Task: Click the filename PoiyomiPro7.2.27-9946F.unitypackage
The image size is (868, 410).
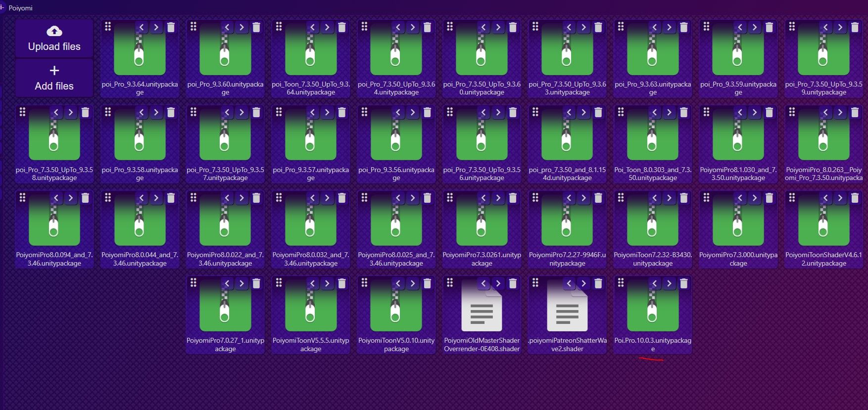Action: [x=567, y=259]
